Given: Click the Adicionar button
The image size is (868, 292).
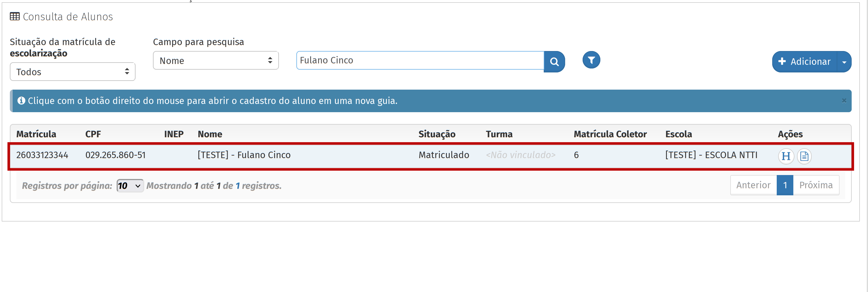Looking at the screenshot, I should click(x=804, y=62).
